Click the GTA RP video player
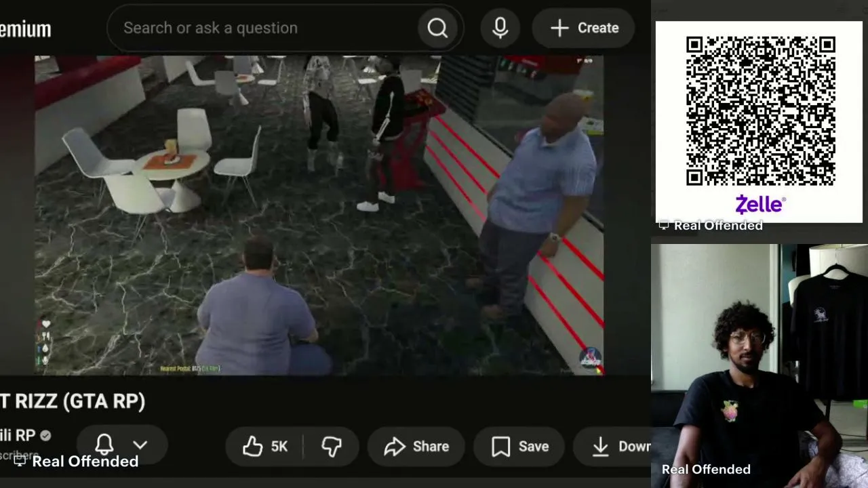This screenshot has height=488, width=868. point(319,216)
